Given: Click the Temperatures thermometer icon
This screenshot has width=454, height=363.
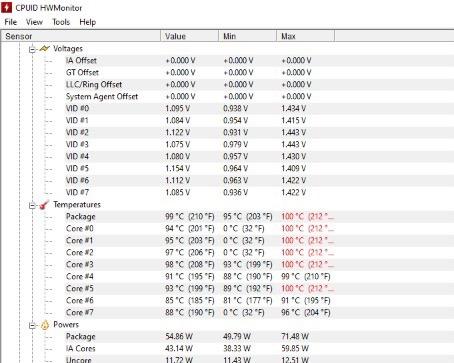Looking at the screenshot, I should point(44,205).
